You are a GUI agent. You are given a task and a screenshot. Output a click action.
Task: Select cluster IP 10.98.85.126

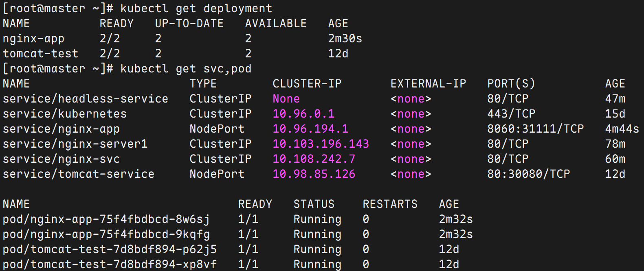[314, 174]
